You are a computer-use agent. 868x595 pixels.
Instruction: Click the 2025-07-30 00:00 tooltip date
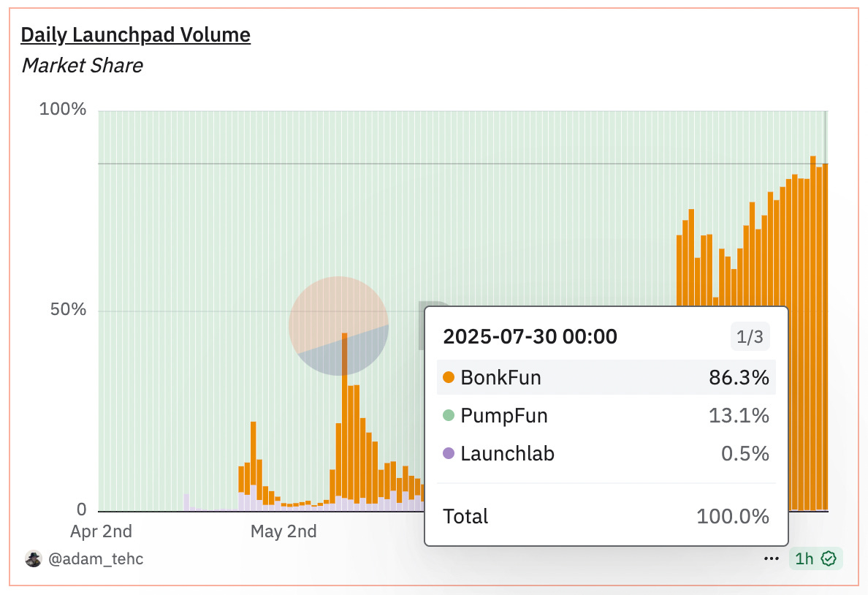click(x=530, y=336)
